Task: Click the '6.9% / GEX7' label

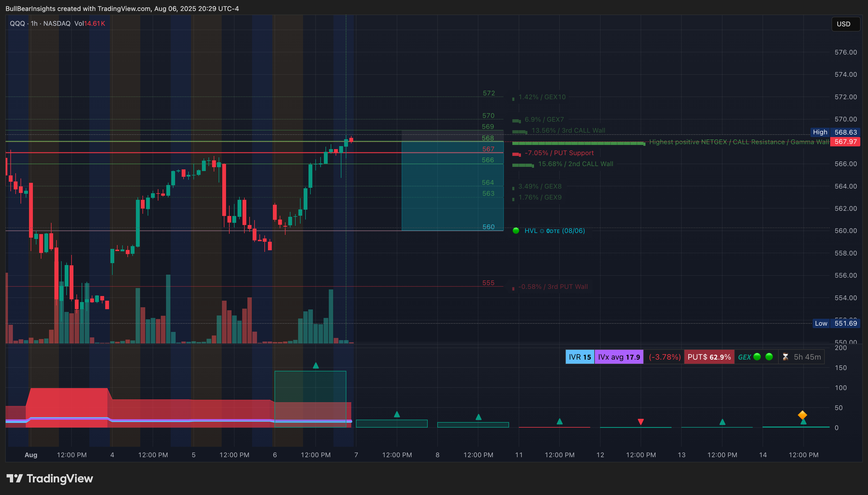Action: 544,120
